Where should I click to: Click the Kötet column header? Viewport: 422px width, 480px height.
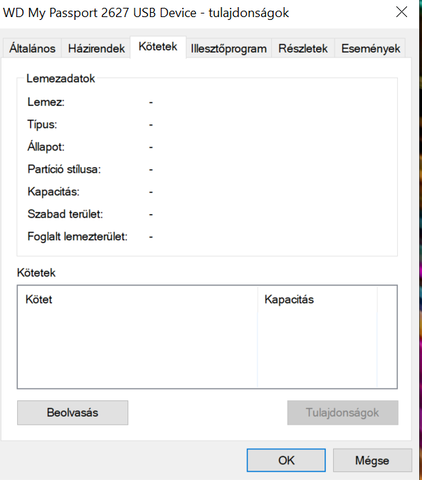coord(138,299)
